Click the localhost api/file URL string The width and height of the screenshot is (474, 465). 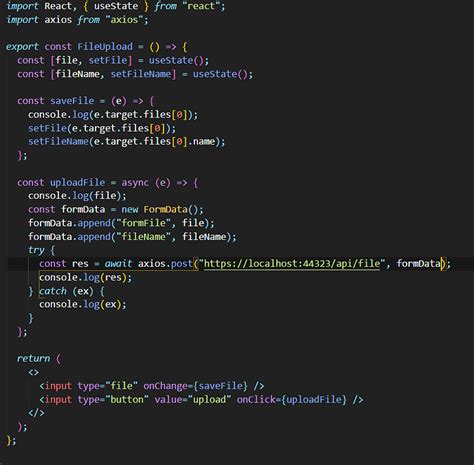pyautogui.click(x=292, y=264)
